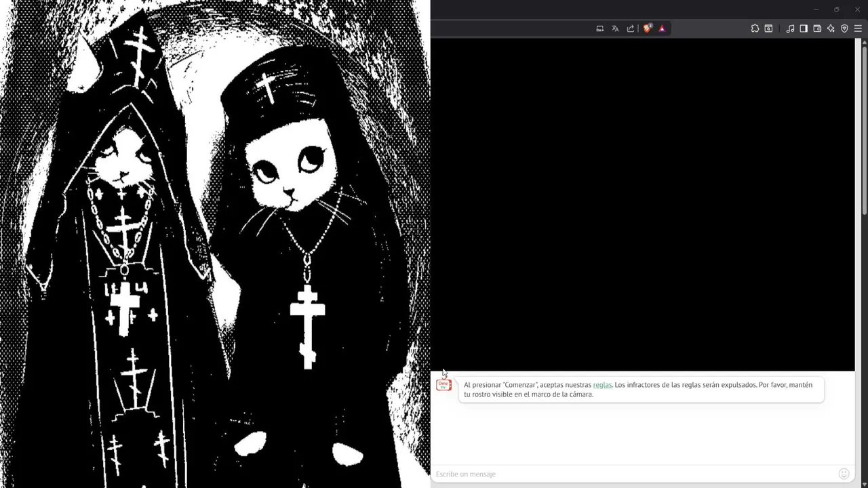This screenshot has width=868, height=488.
Task: Open the Brave Wallet icon
Action: 817,28
